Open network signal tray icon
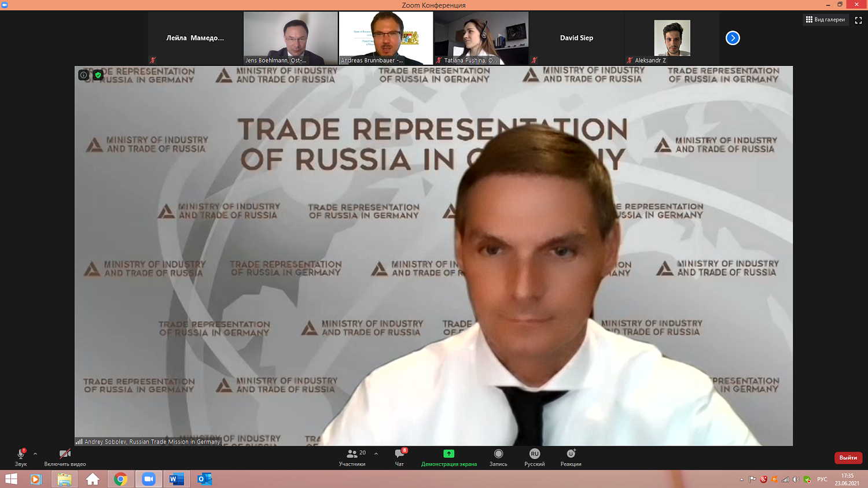Viewport: 868px width, 488px height. click(785, 479)
